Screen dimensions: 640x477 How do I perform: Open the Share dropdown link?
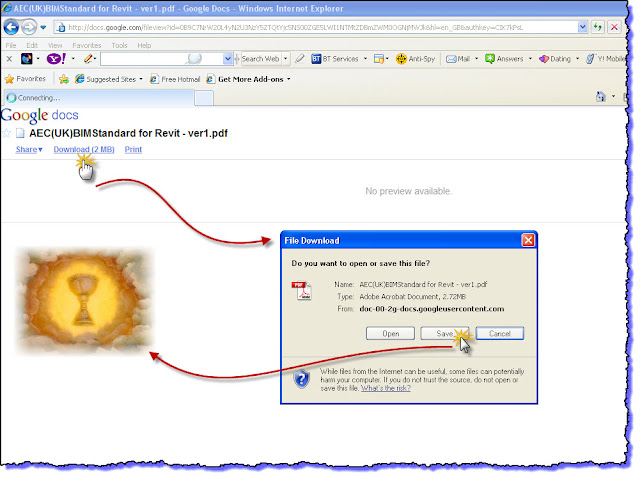pos(29,149)
